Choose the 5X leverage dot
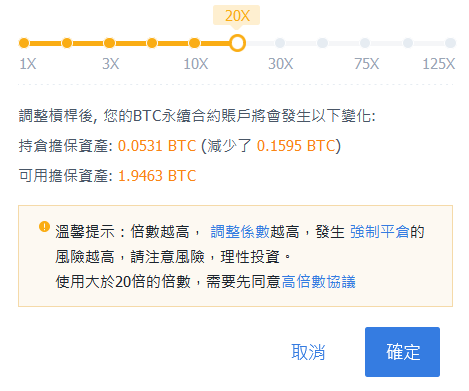Screen dimensions: 469x391 pos(152,43)
